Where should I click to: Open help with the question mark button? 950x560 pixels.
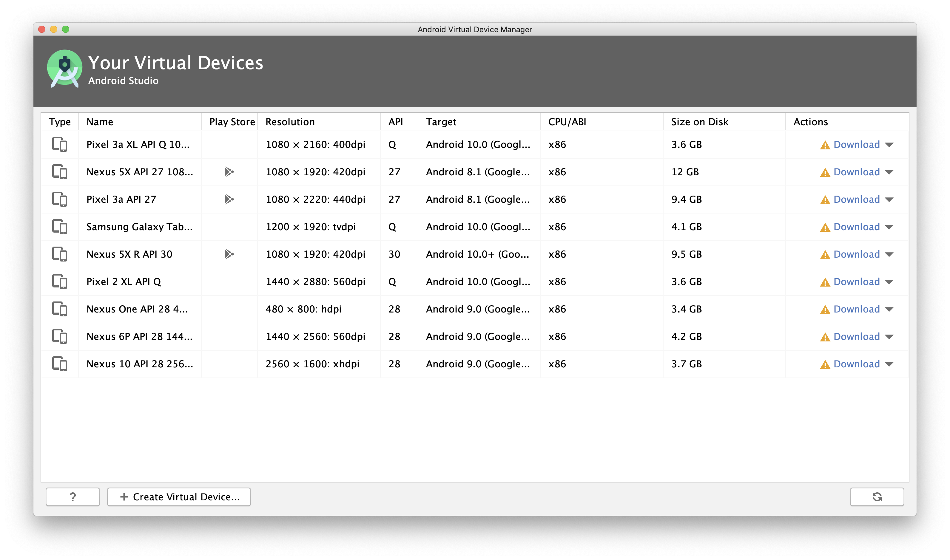[x=73, y=496]
